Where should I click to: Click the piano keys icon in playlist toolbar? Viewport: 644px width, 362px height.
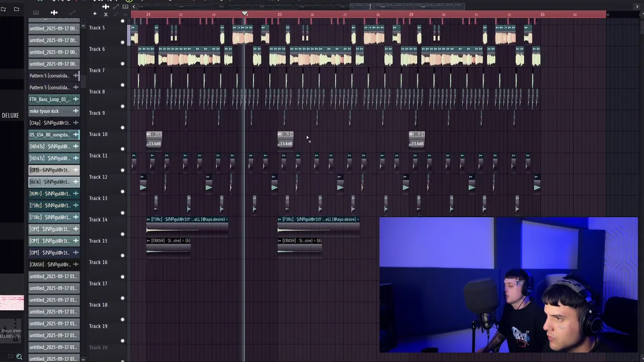click(125, 7)
